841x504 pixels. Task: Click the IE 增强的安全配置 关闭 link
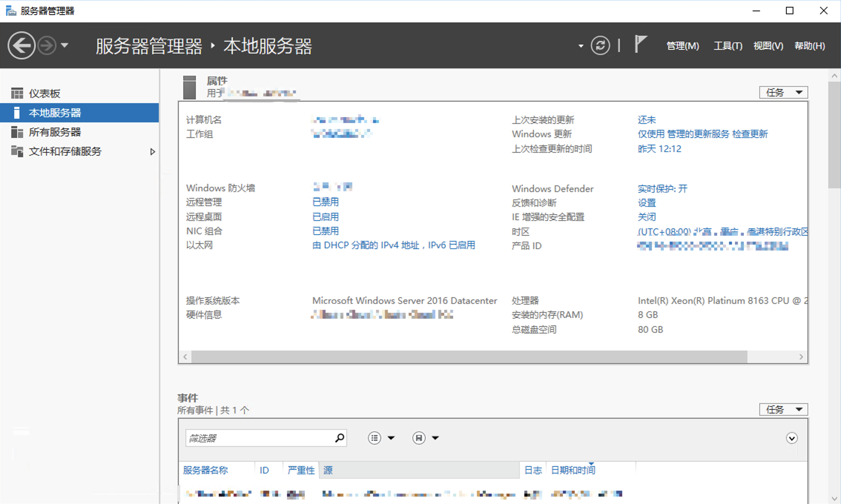(647, 217)
